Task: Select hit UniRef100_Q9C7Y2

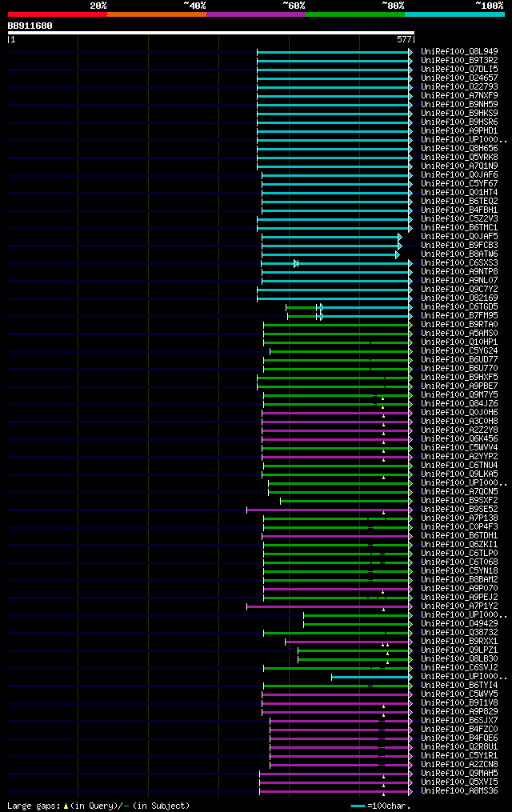Action: pyautogui.click(x=459, y=290)
